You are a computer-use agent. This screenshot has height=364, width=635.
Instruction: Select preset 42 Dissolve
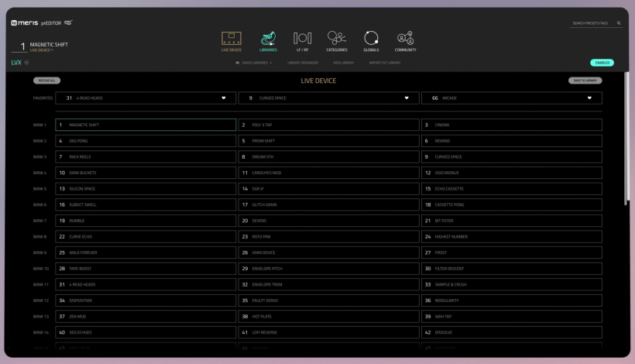[x=511, y=333]
